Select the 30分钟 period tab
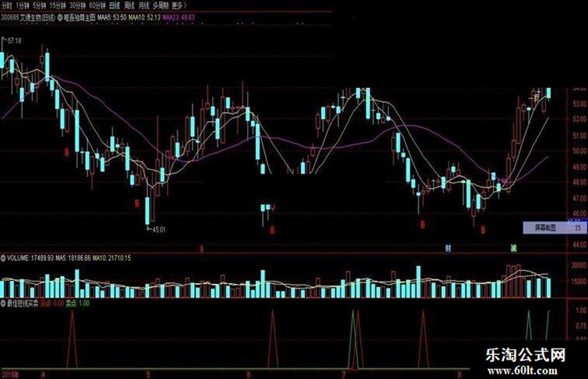588x379 pixels. point(78,6)
